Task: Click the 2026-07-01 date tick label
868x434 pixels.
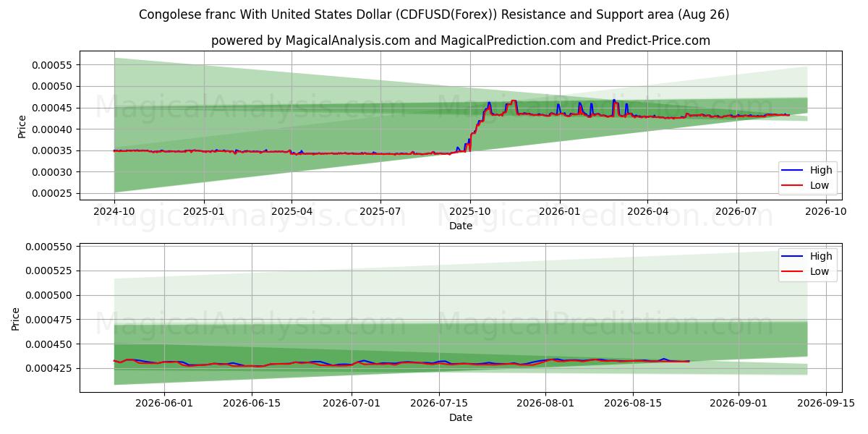Action: coord(352,403)
